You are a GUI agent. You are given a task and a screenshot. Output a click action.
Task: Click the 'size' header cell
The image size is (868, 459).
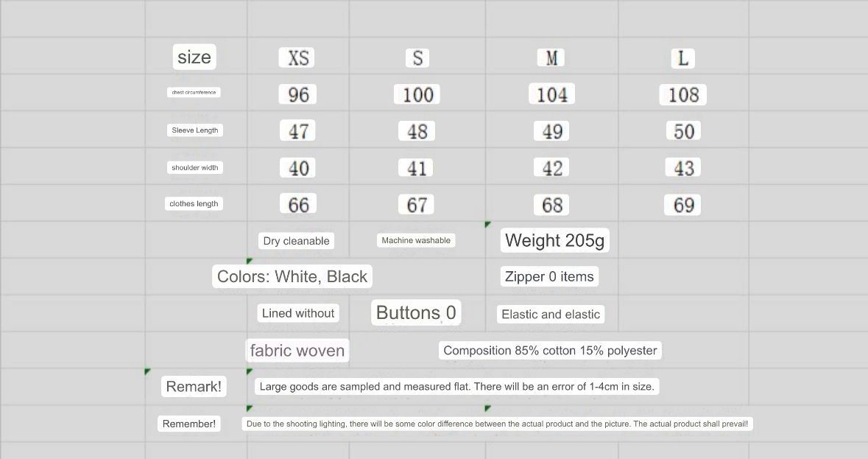tap(194, 57)
